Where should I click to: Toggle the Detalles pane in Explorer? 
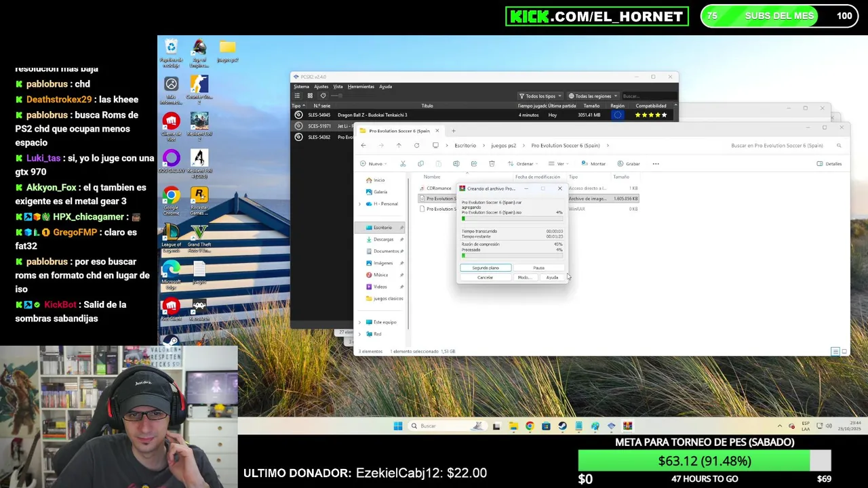pos(829,163)
